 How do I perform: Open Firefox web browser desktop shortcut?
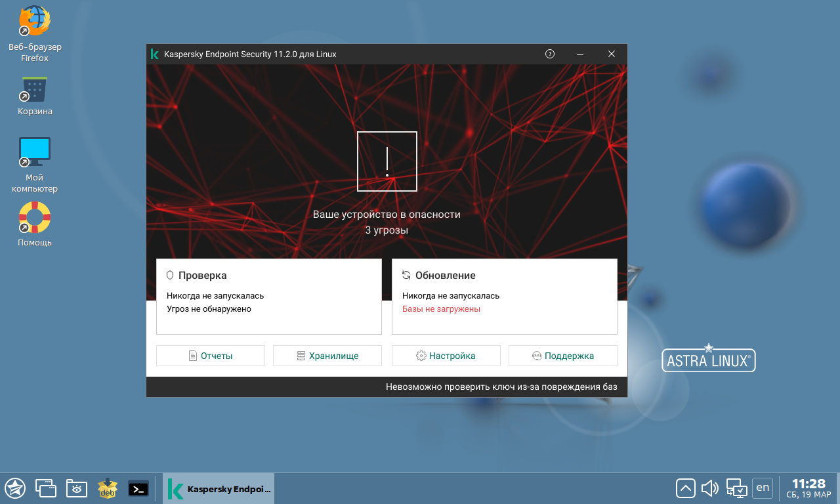(x=34, y=34)
